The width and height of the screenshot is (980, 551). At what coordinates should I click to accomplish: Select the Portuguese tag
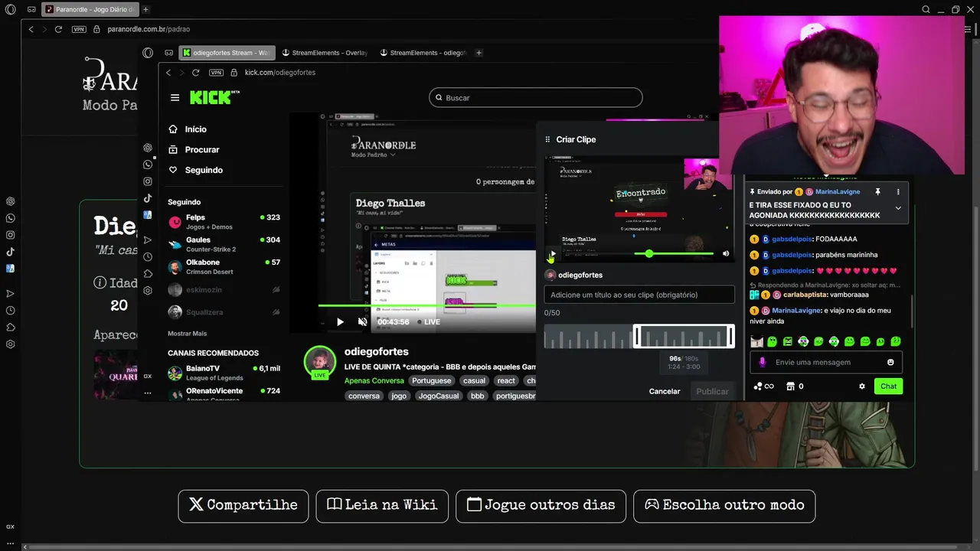pyautogui.click(x=431, y=380)
